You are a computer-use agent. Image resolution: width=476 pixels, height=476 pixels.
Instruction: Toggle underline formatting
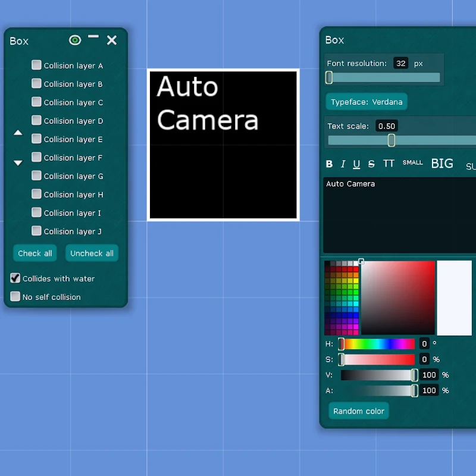358,164
